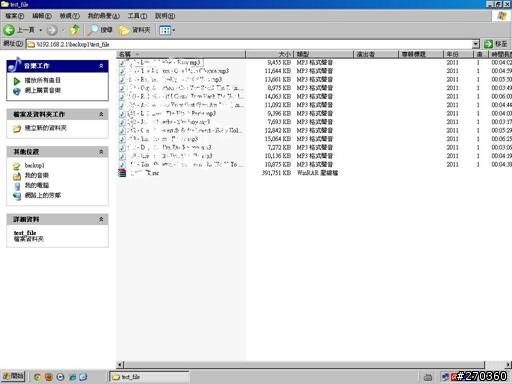Click the play icon beside 播放所有曲目

pyautogui.click(x=17, y=81)
